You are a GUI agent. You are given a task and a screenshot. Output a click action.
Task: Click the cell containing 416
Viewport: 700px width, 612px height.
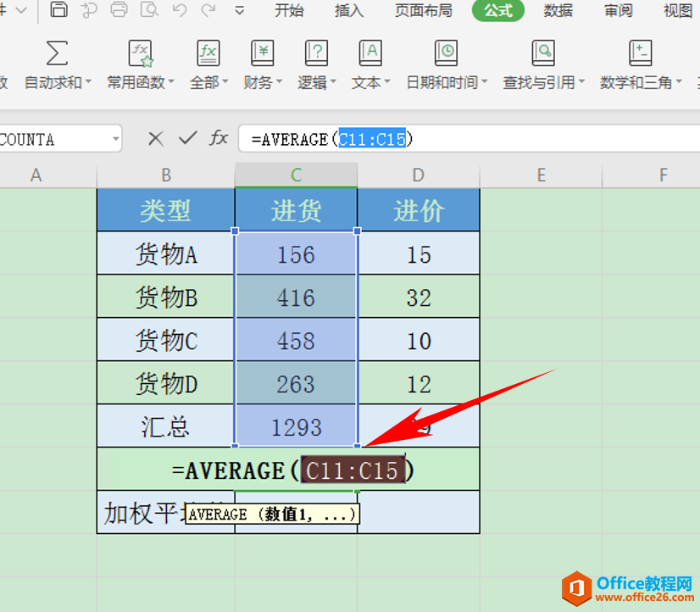(296, 297)
